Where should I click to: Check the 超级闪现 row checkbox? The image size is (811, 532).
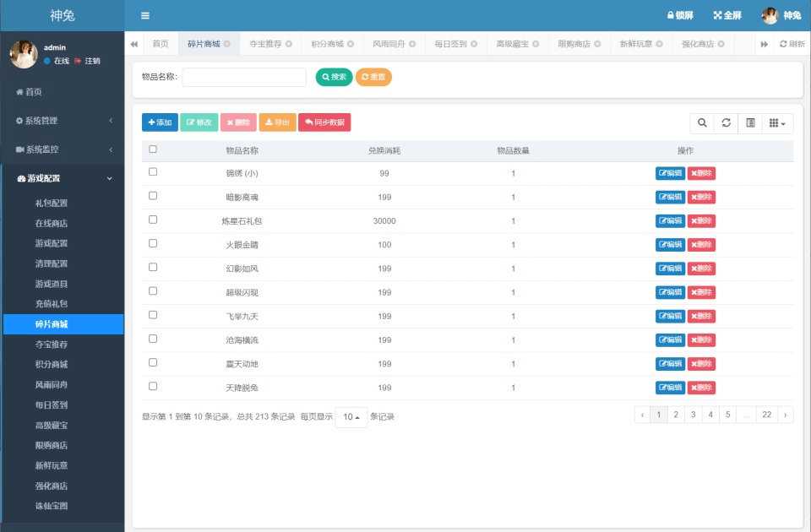tap(153, 290)
